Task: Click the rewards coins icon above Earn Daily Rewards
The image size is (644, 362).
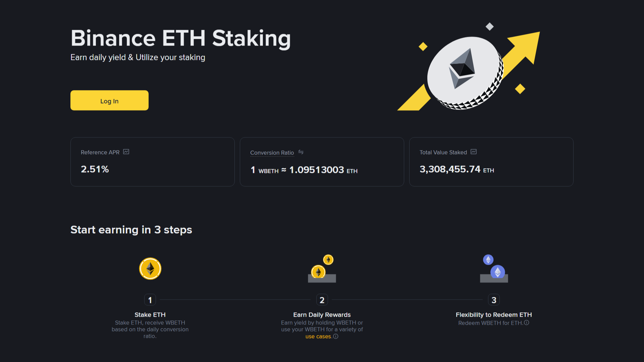Action: point(322,268)
